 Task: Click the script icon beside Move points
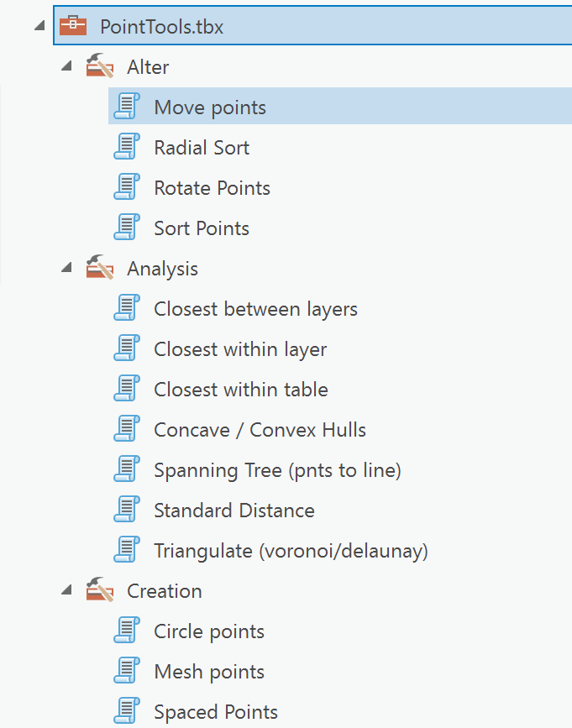tap(127, 107)
